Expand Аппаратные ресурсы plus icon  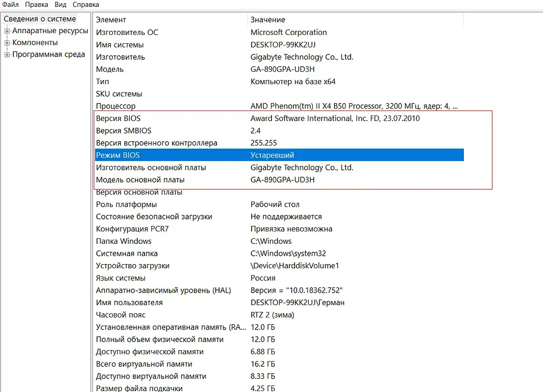[7, 31]
